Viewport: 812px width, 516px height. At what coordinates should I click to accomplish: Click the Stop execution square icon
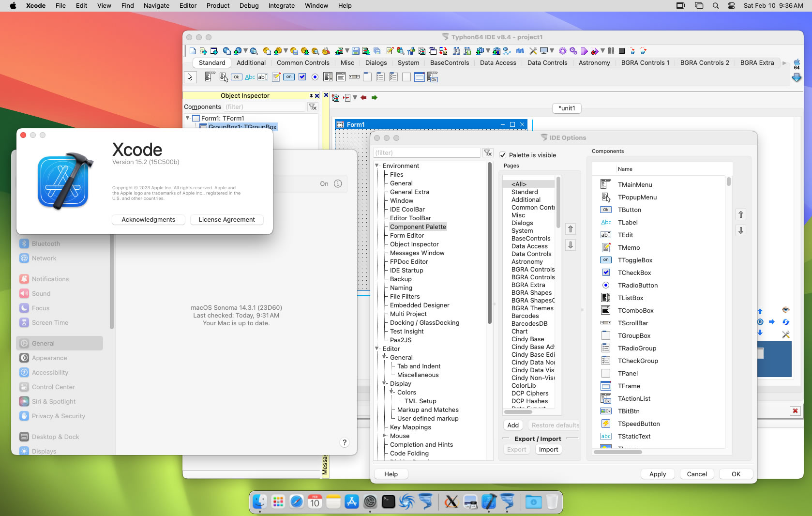pyautogui.click(x=622, y=51)
